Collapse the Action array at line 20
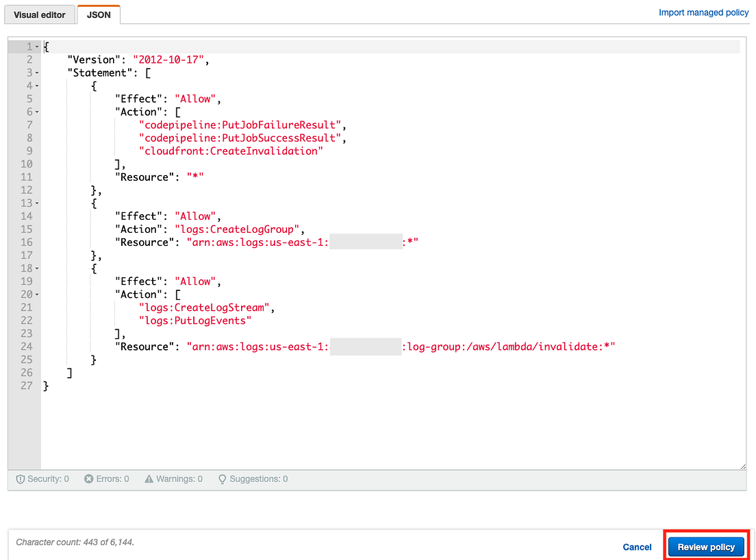Image resolution: width=756 pixels, height=560 pixels. pyautogui.click(x=36, y=294)
